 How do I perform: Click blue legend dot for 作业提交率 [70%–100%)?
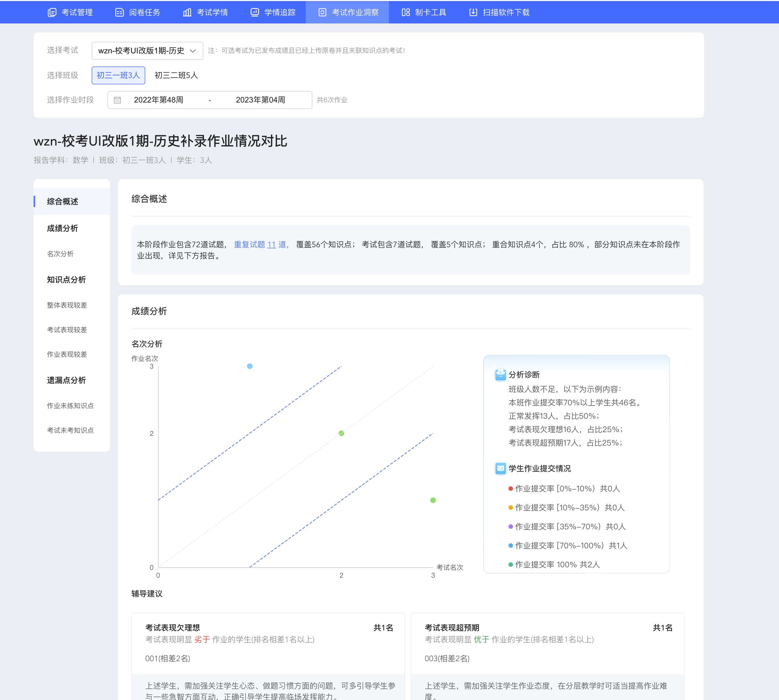click(x=510, y=545)
